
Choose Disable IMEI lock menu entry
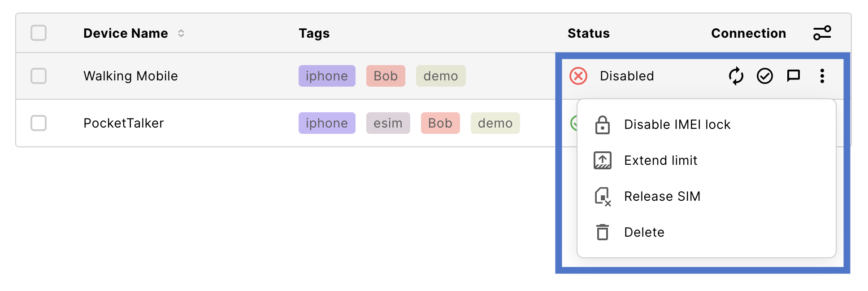(x=677, y=124)
